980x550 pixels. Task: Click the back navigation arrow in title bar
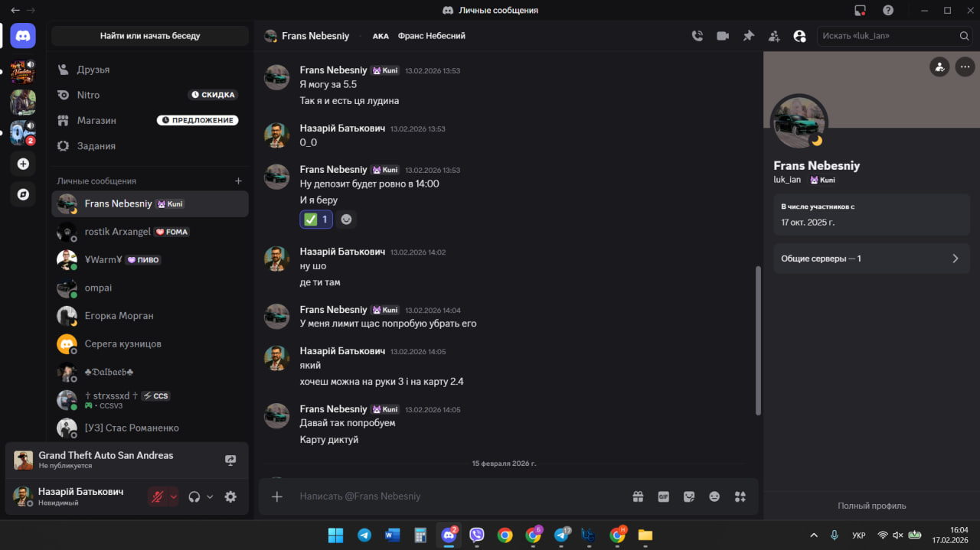[x=15, y=11]
